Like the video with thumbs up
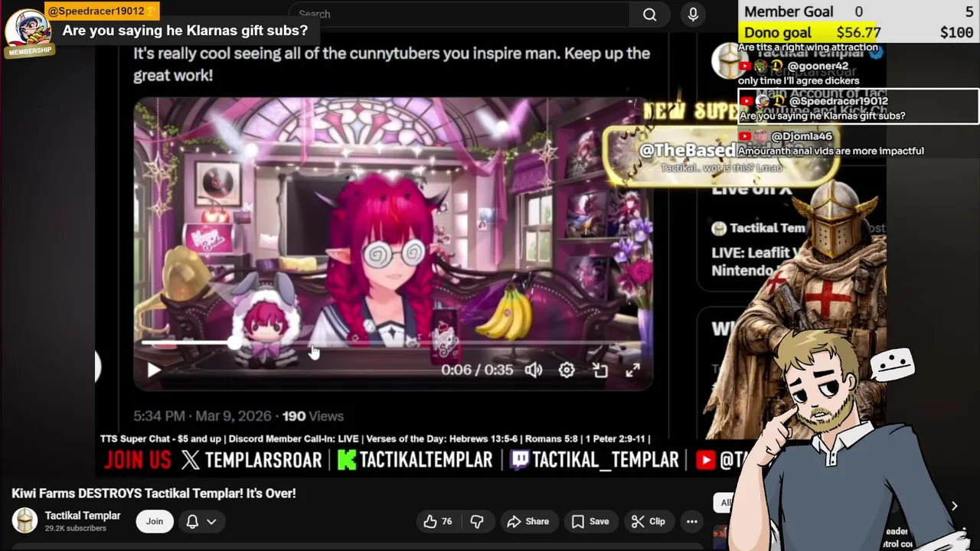 tap(438, 521)
